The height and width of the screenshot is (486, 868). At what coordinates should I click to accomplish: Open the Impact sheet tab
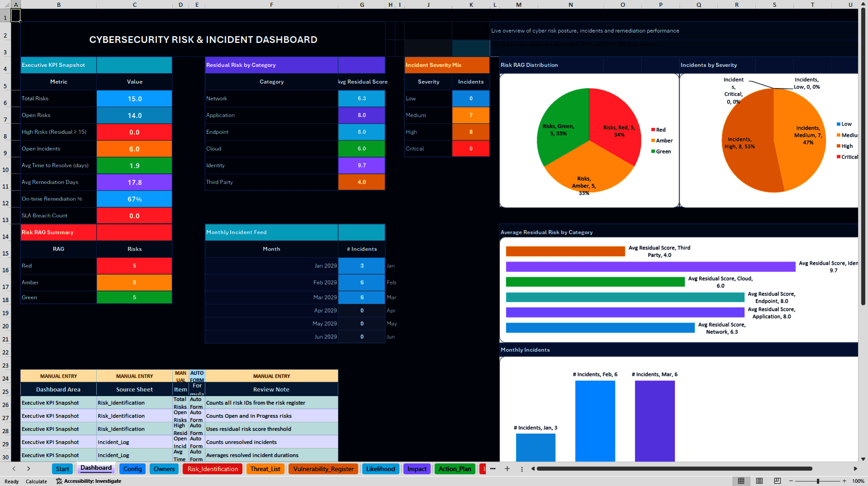[x=417, y=469]
